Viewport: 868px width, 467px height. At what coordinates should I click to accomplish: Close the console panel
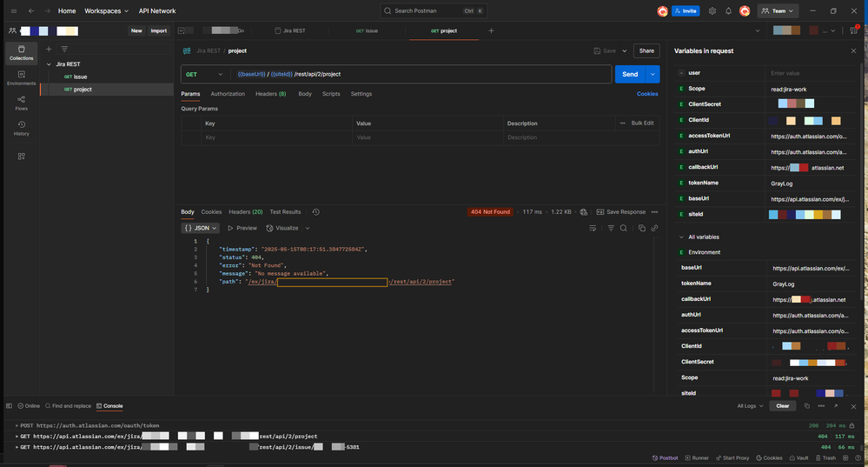pos(853,407)
